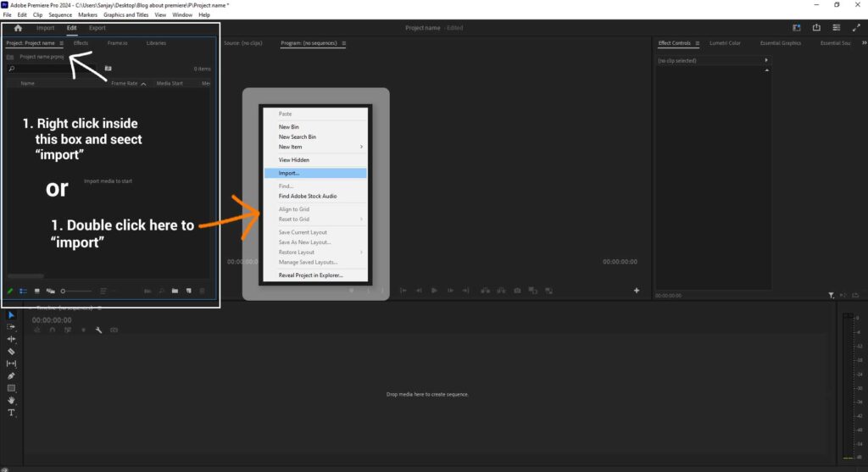Select the Razor tool
868x472 pixels.
[x=11, y=352]
